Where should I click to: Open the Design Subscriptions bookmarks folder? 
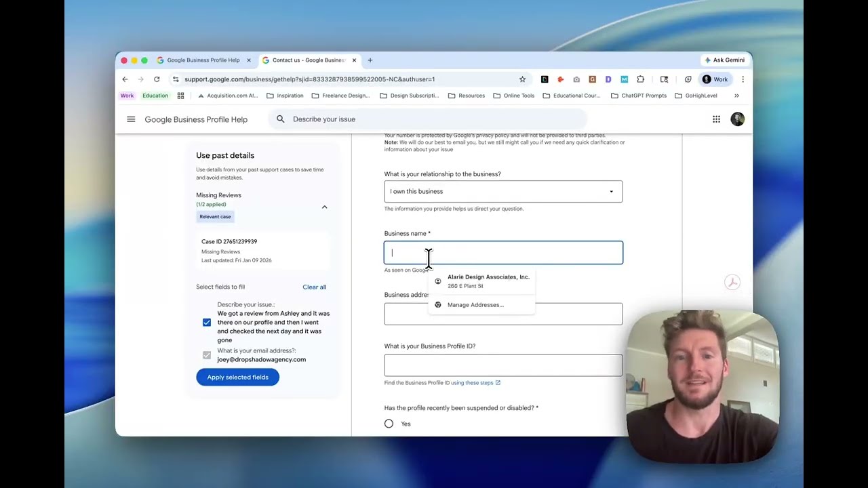(x=409, y=96)
